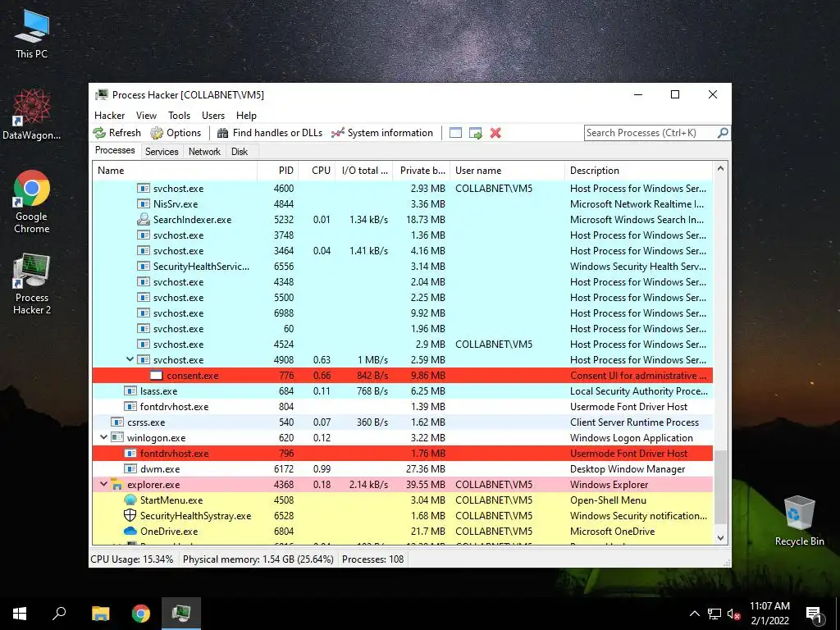The height and width of the screenshot is (630, 840).
Task: Click the taskbar search icon
Action: coord(59,613)
